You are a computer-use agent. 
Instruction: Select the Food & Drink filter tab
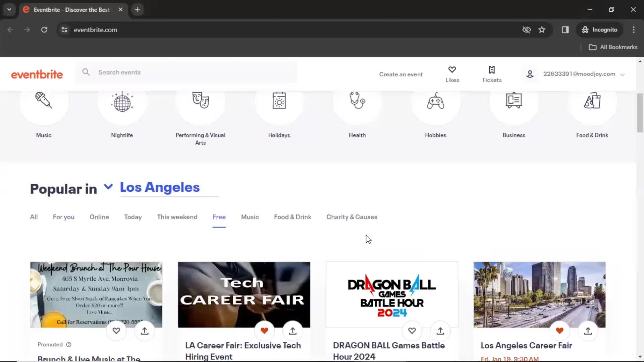click(292, 217)
